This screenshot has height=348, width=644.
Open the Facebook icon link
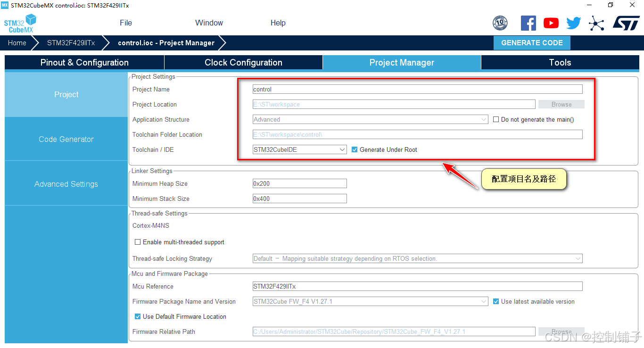pyautogui.click(x=528, y=23)
